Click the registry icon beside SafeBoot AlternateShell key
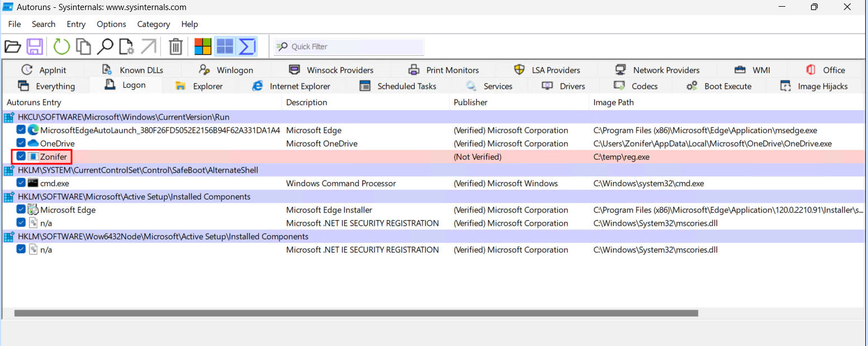The height and width of the screenshot is (346, 868). 10,170
